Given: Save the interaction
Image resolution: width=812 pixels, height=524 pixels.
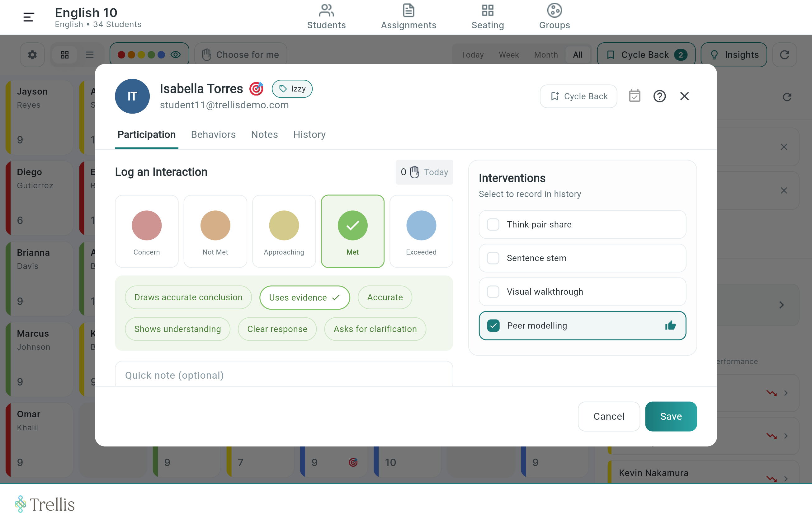Looking at the screenshot, I should point(671,416).
